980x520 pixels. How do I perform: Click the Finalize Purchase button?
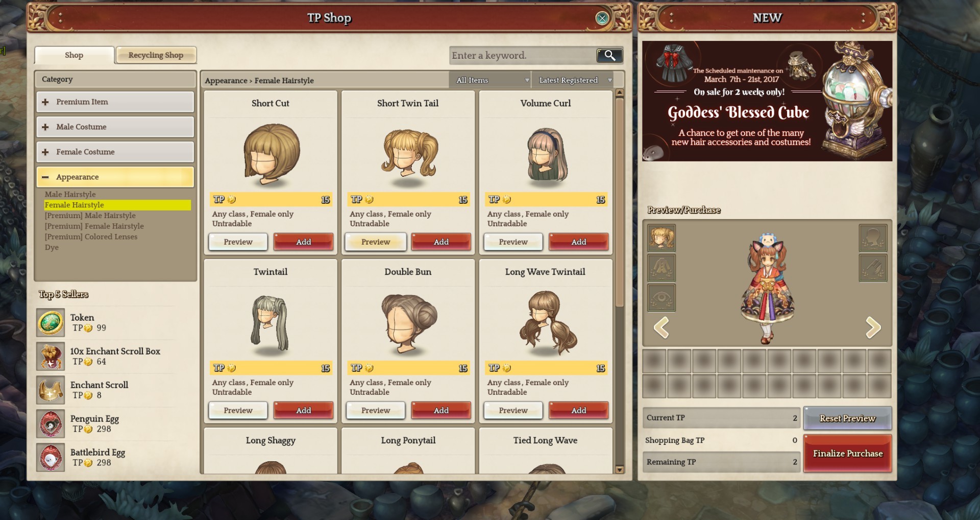pyautogui.click(x=848, y=453)
